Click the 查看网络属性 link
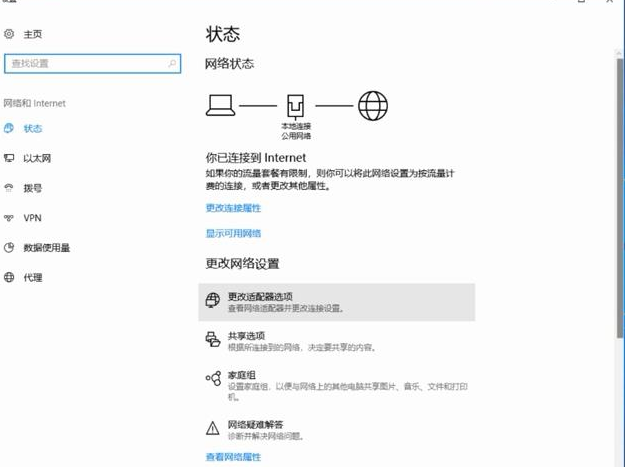 [x=233, y=457]
